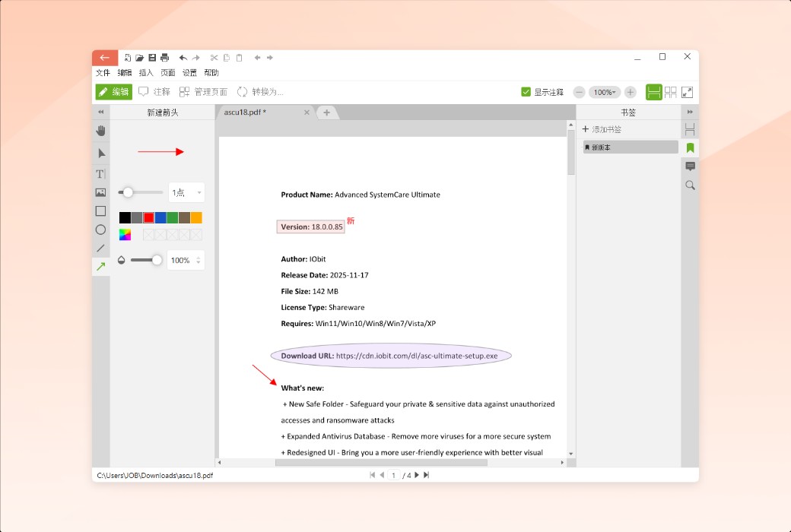Open the 1点 line width dropdown

click(x=186, y=192)
